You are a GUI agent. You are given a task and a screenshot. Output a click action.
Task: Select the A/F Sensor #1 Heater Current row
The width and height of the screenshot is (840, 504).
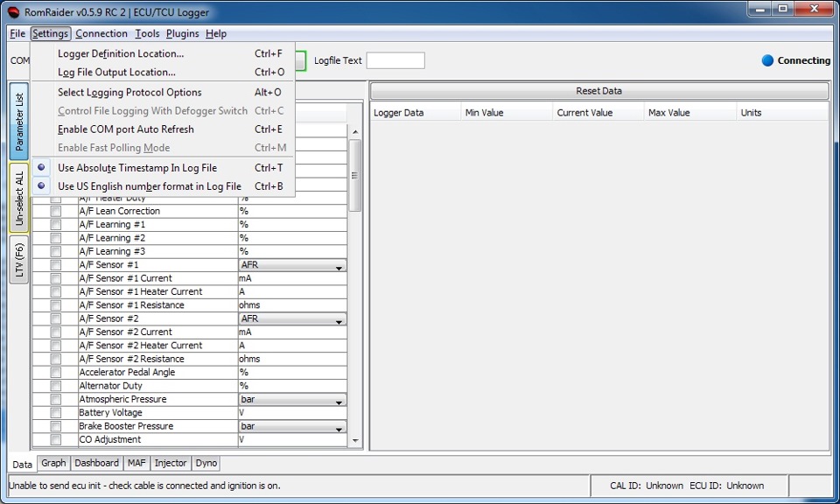pos(190,292)
